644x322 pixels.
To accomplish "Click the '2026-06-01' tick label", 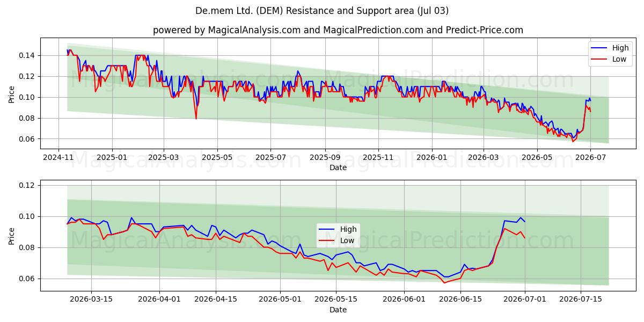I will [x=404, y=299].
